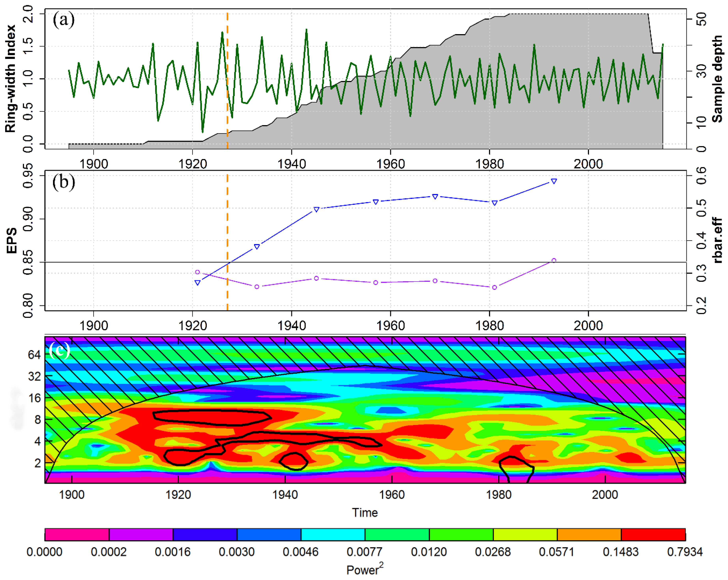Click the colorbar value 0.0120

429,552
